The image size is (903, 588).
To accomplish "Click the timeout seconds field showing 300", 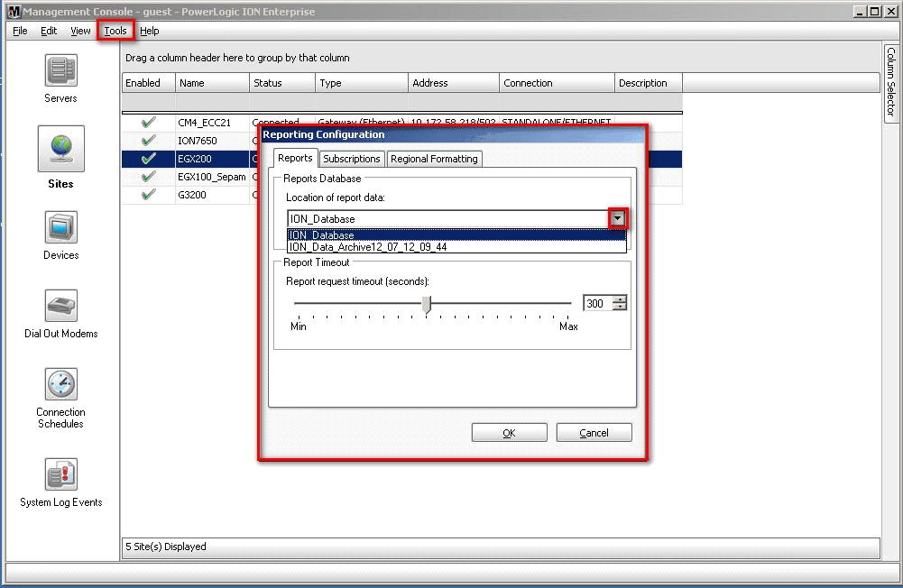I will pos(598,304).
